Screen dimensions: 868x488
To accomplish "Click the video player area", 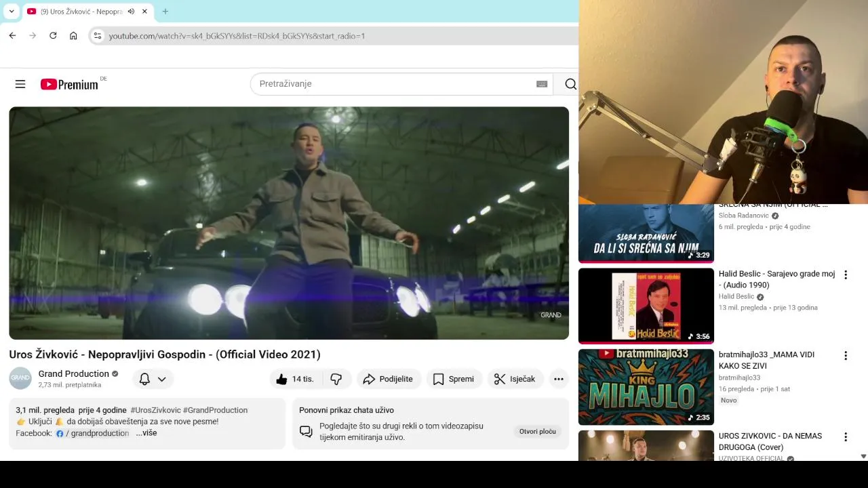I will 289,223.
